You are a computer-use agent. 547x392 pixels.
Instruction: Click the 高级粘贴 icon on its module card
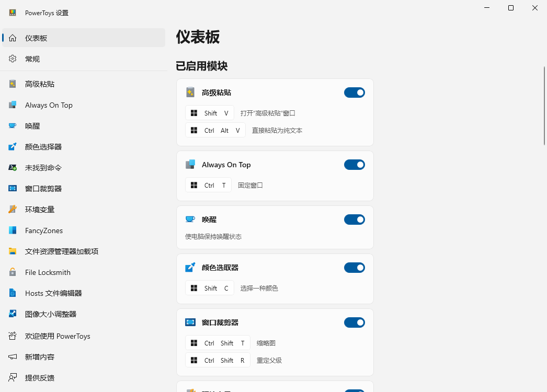[190, 92]
